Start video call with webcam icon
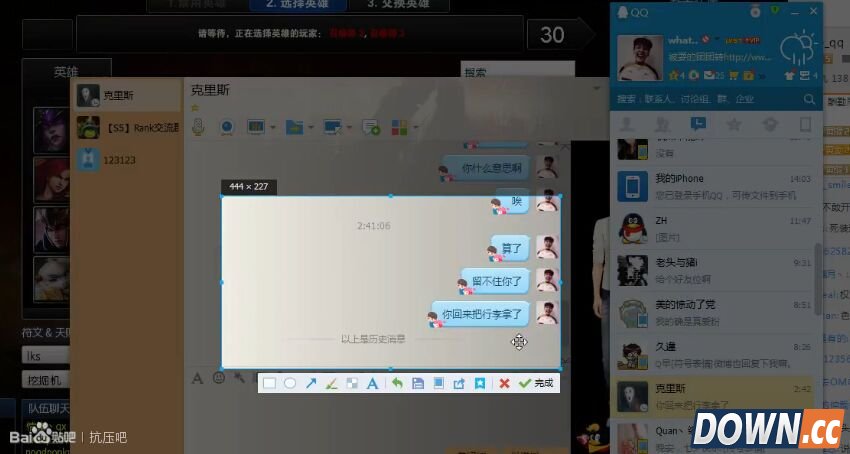This screenshot has height=454, width=850. (x=227, y=127)
